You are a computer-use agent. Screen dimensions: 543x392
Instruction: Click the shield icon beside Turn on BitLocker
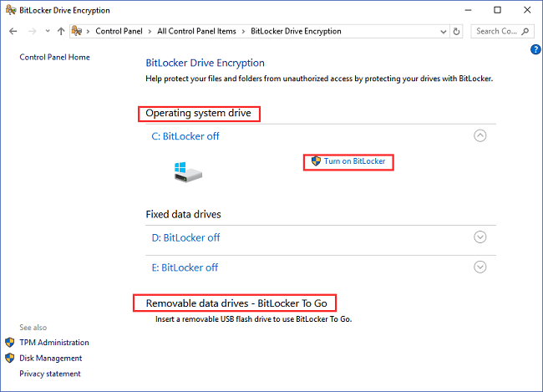pyautogui.click(x=316, y=161)
